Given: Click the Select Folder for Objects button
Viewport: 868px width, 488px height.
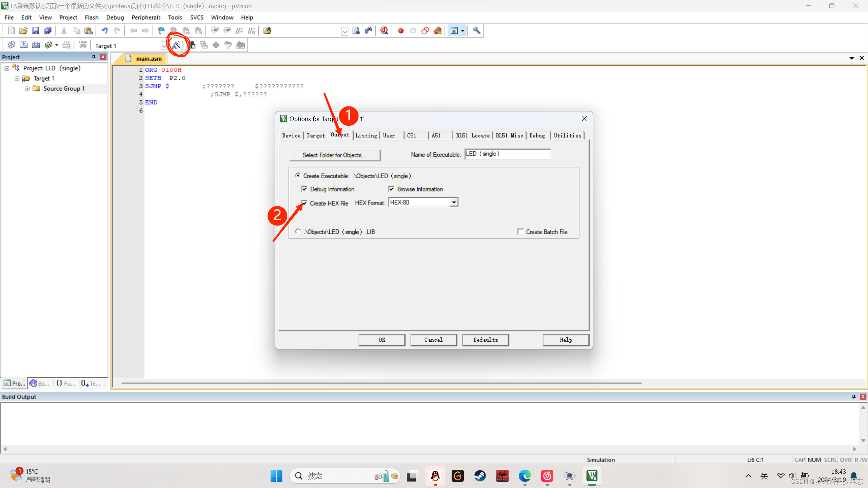Looking at the screenshot, I should click(334, 155).
